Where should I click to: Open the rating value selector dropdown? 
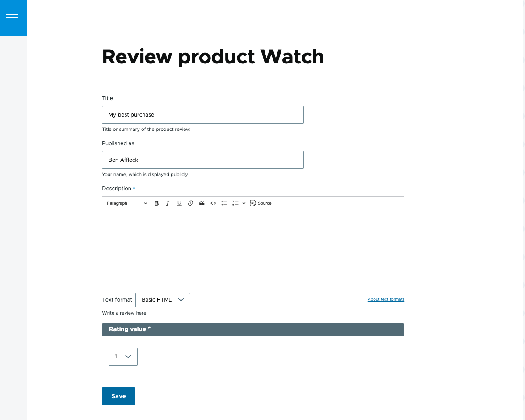tap(123, 357)
